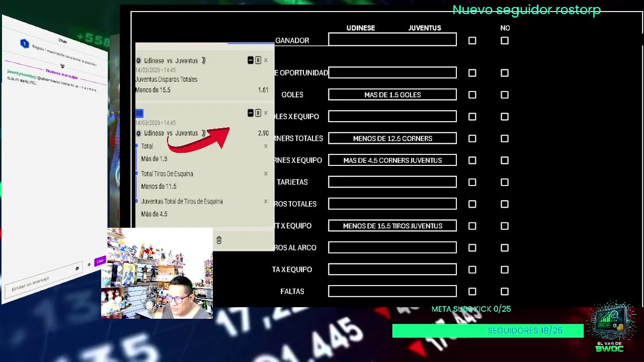The height and width of the screenshot is (362, 644).
Task: Click the empty TARJETAS input field
Action: point(392,182)
